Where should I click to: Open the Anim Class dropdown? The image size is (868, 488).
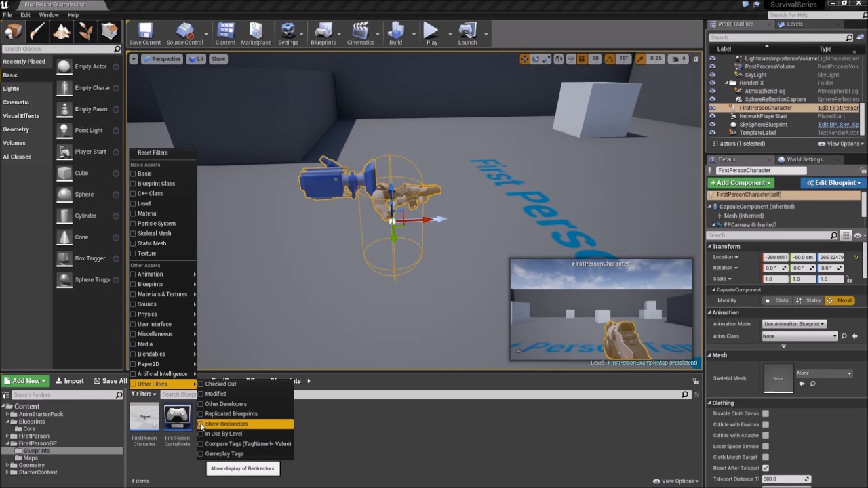coord(800,336)
